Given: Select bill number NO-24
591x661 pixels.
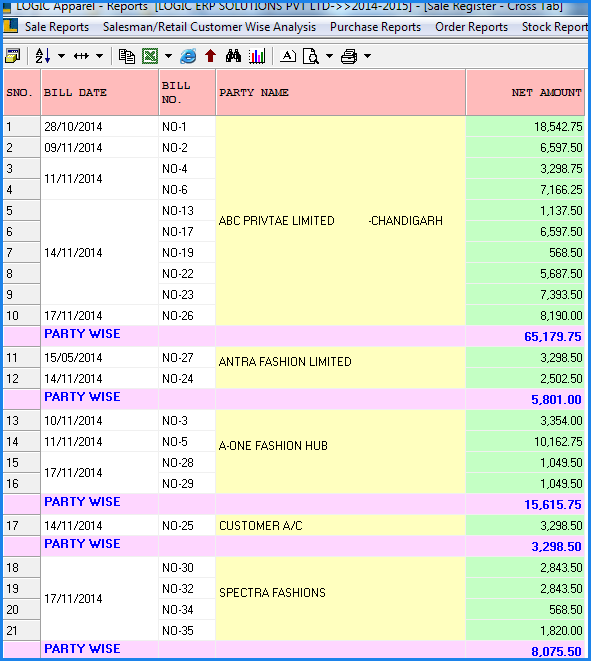Looking at the screenshot, I should 187,379.
